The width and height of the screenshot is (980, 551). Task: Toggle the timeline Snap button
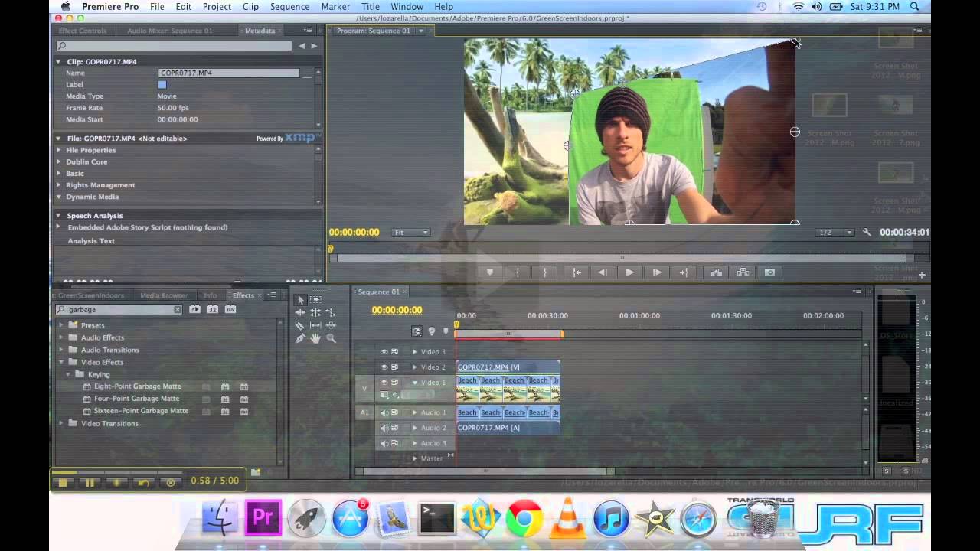[416, 331]
